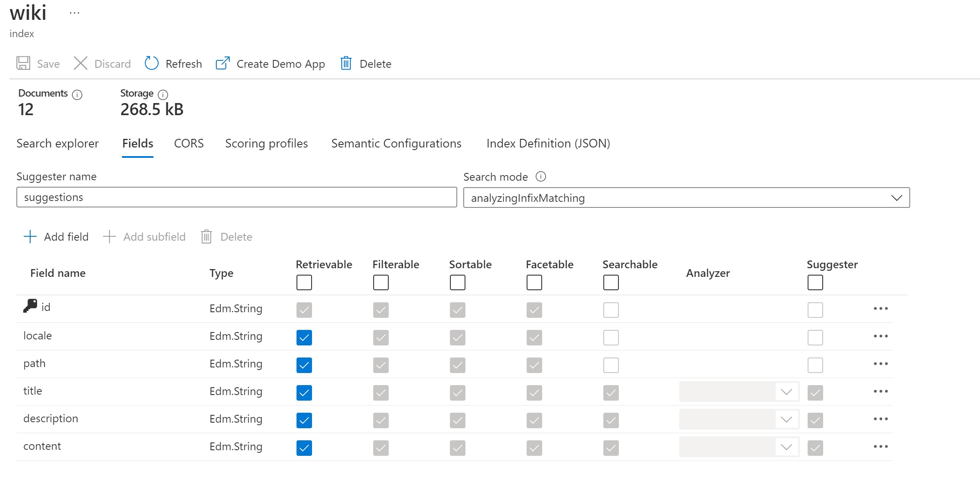Screen dimensions: 980x483
Task: Toggle Facetable header checkbox
Action: tap(534, 282)
